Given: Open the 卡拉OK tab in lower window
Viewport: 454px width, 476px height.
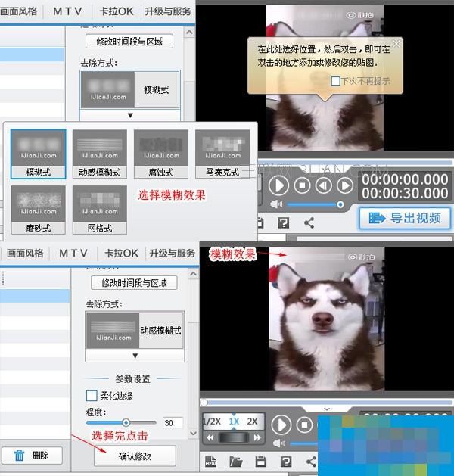Looking at the screenshot, I should [x=121, y=254].
